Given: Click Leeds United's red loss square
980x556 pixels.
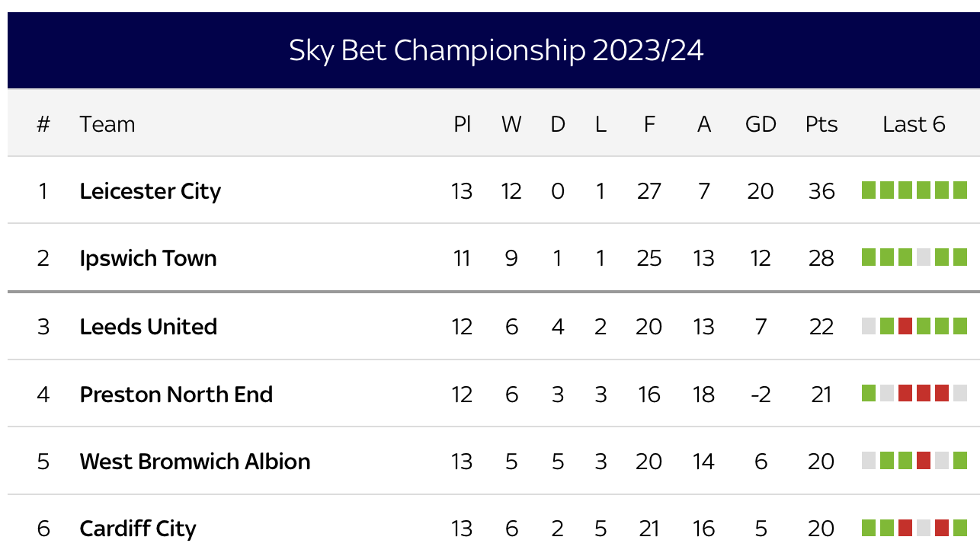Looking at the screenshot, I should (x=905, y=326).
